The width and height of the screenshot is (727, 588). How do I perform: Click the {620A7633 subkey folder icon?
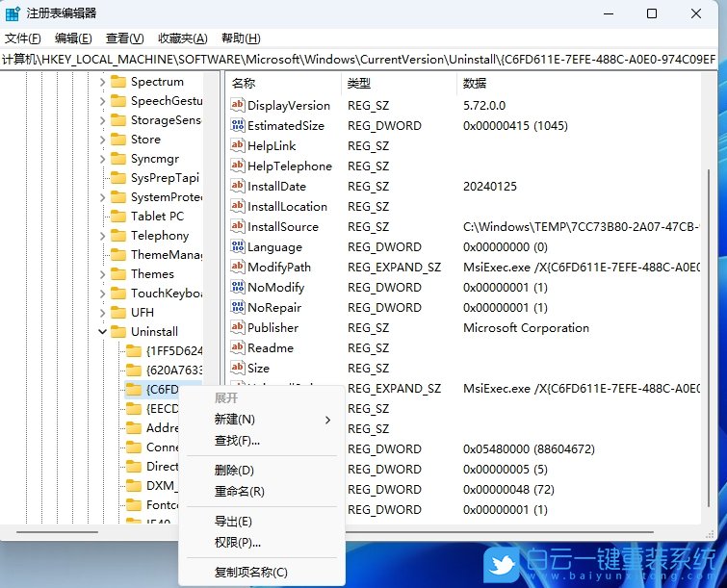[134, 371]
